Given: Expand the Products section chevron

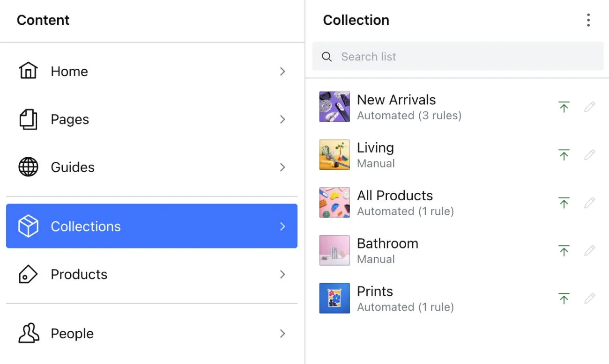Looking at the screenshot, I should click(282, 275).
